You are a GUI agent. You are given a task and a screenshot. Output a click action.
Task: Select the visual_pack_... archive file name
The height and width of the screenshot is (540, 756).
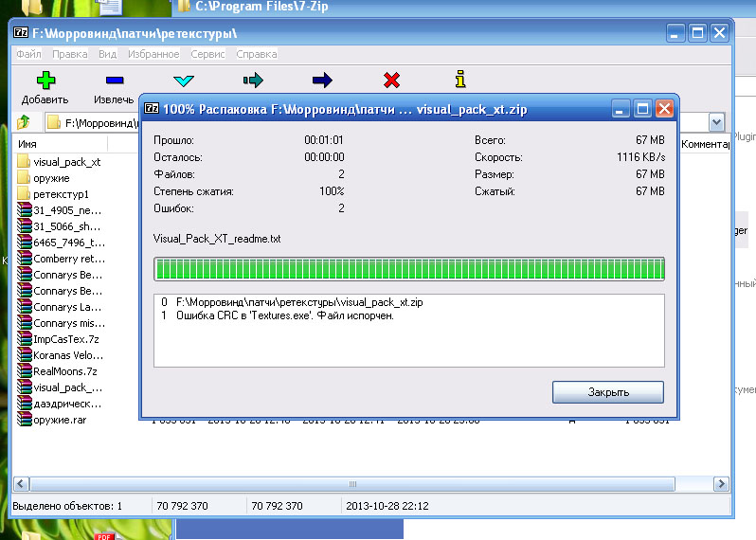tap(68, 387)
